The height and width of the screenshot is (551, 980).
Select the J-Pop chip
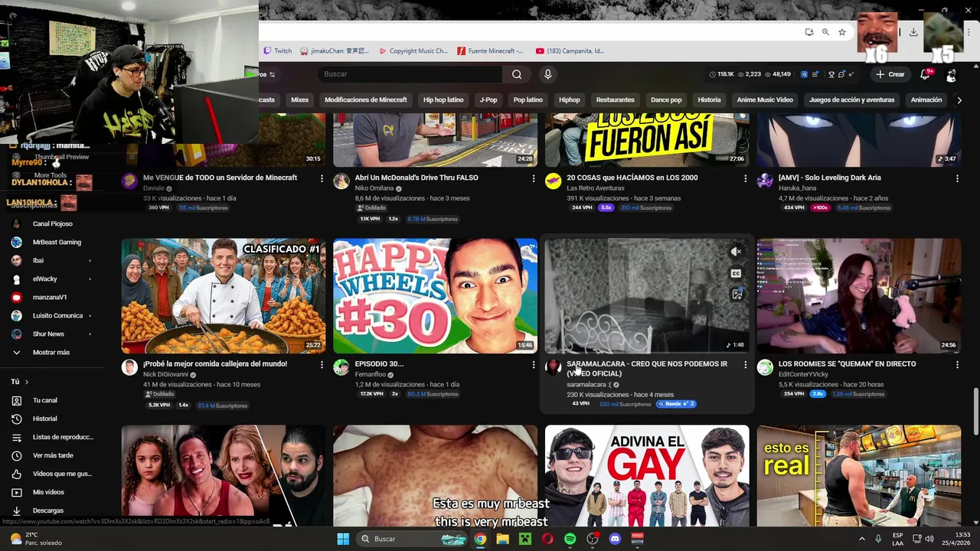(488, 99)
